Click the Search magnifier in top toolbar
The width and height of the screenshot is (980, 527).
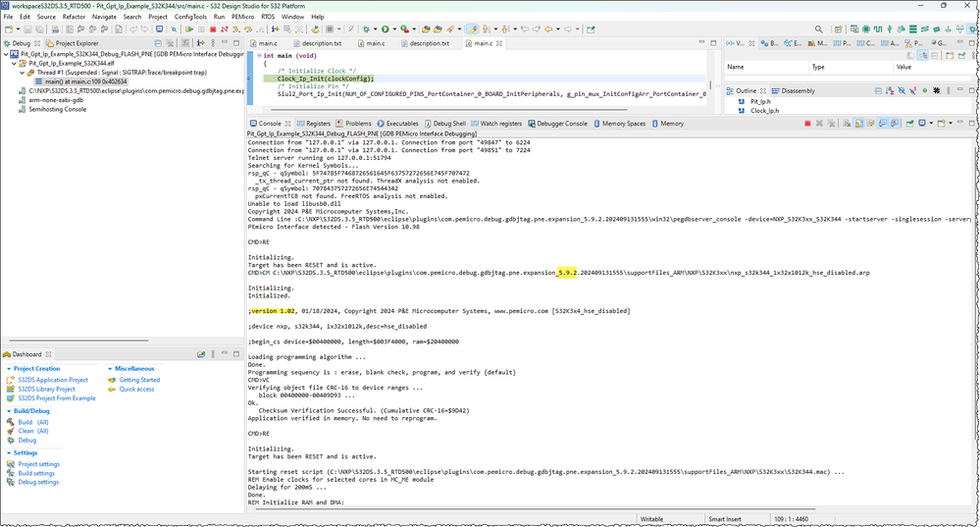pos(819,29)
